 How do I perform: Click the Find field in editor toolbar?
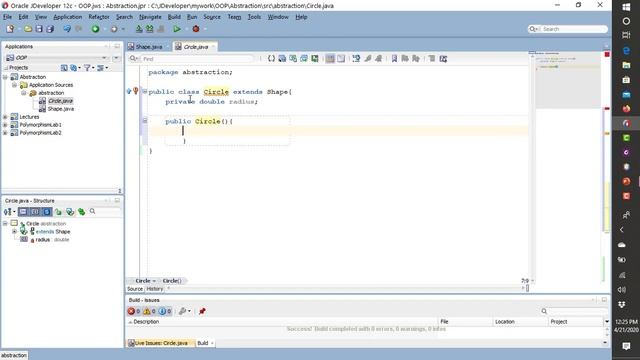click(x=197, y=59)
